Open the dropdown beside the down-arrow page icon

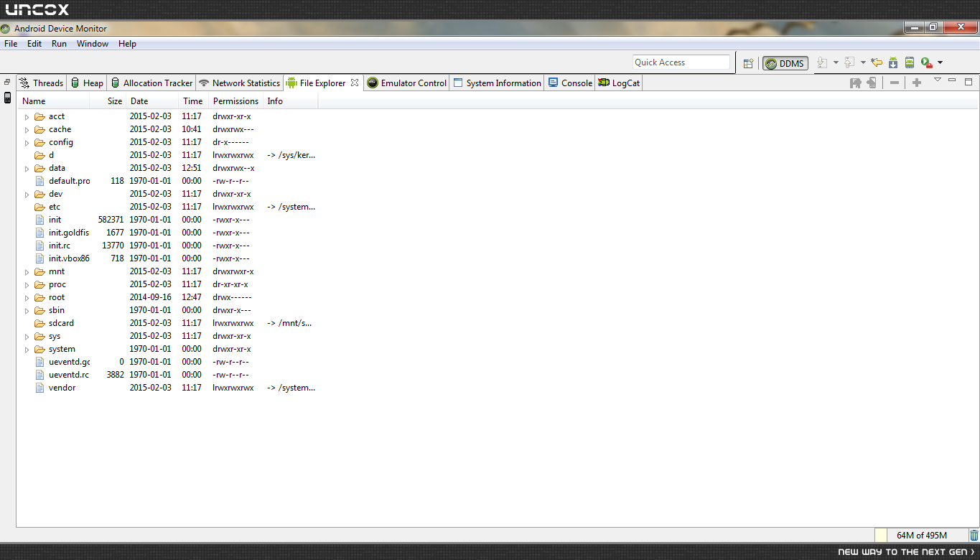(836, 62)
